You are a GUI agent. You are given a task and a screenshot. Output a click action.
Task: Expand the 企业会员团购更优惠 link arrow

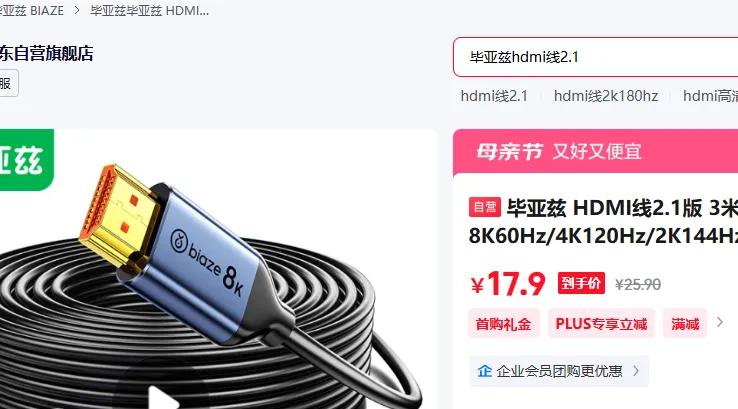[x=636, y=371]
